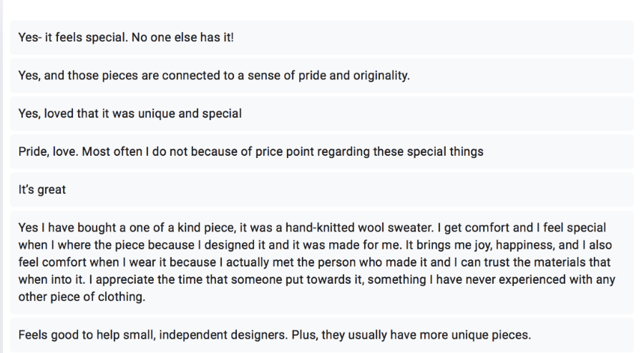Click the hand-knitted wool sweater response
This screenshot has height=353, width=644.
click(x=321, y=262)
